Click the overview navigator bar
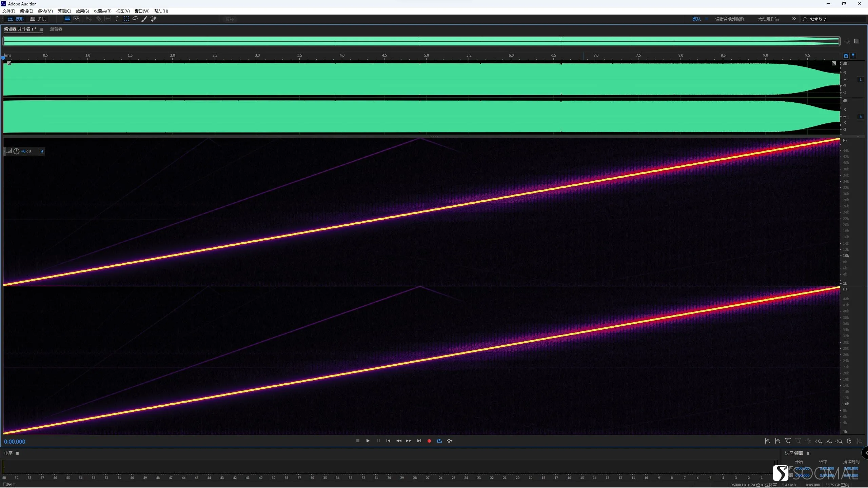868x488 pixels. [x=421, y=41]
